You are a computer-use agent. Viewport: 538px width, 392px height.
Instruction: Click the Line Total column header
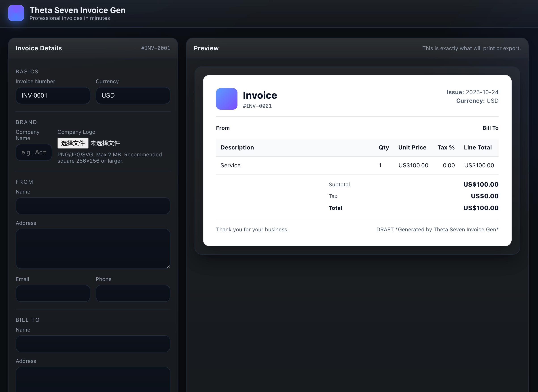point(477,147)
